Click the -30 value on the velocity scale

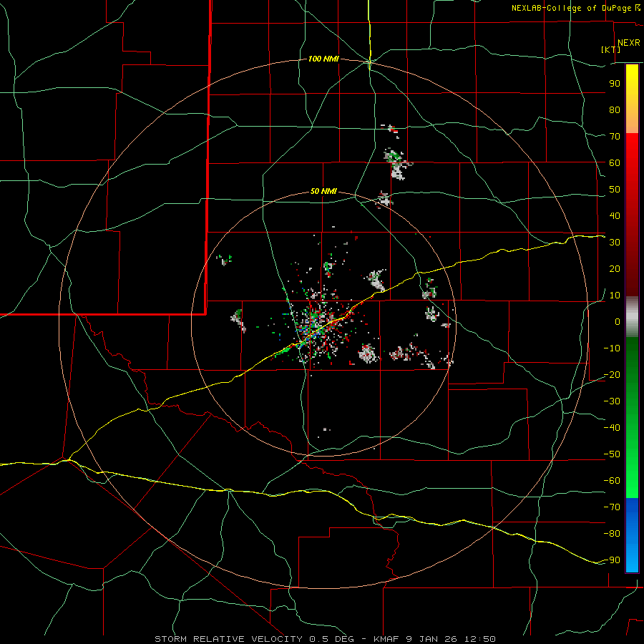(x=612, y=401)
